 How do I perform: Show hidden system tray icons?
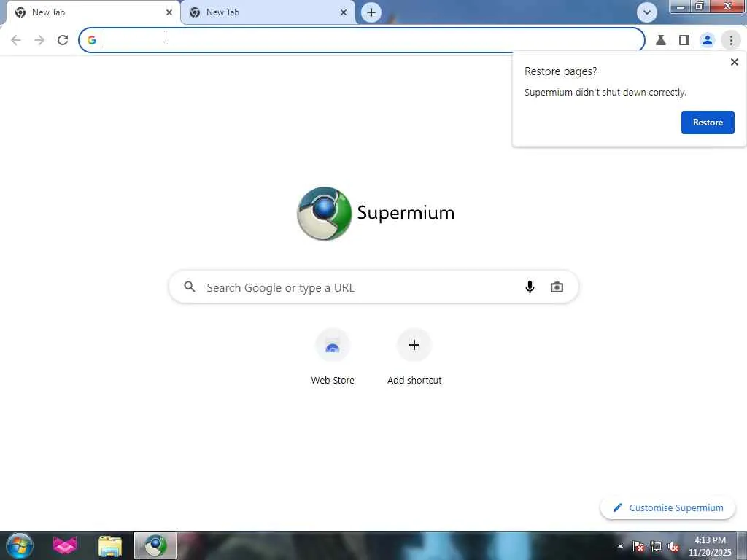(x=620, y=546)
